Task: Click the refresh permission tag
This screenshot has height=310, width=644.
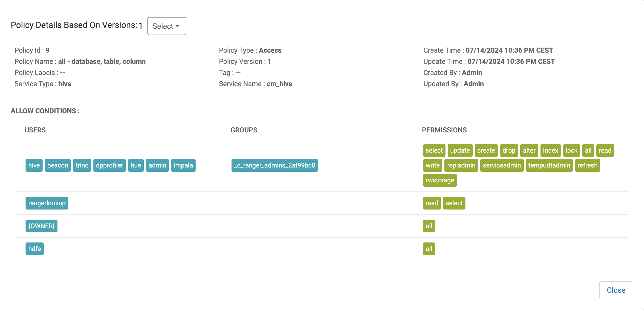Action: click(x=588, y=165)
